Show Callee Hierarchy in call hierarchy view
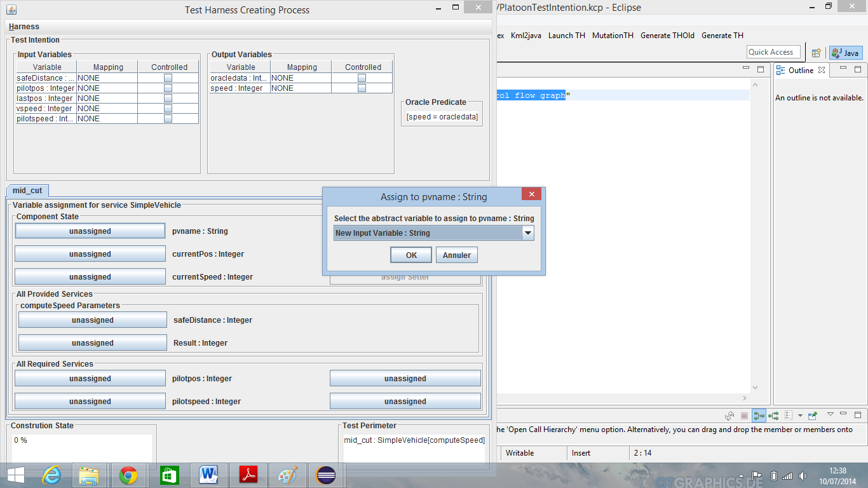Viewport: 868px width, 488px height. coord(773,416)
